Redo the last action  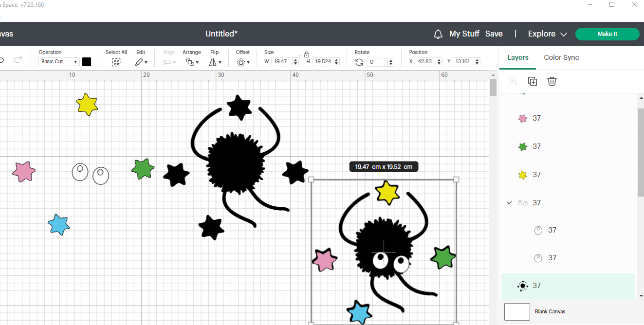tap(18, 59)
